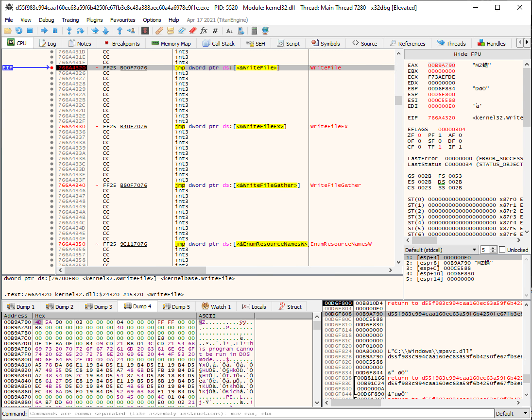
Task: Switch to the Breakpoints tab
Action: [x=121, y=43]
